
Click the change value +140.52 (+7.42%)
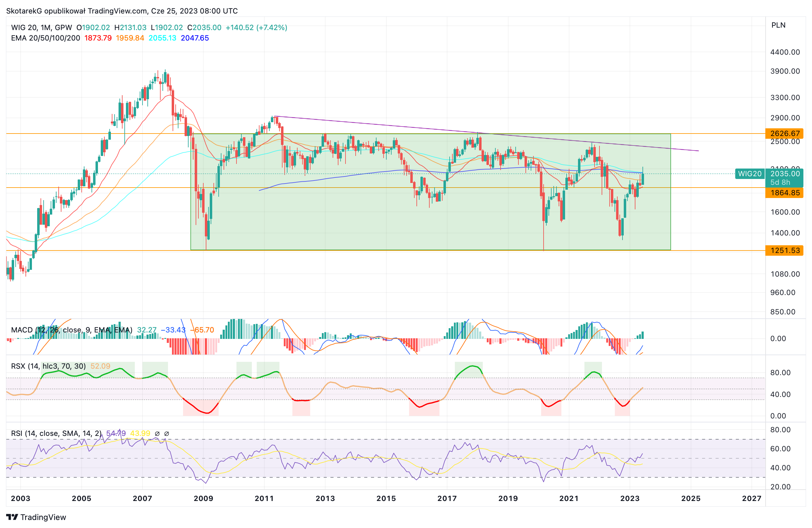tap(256, 28)
